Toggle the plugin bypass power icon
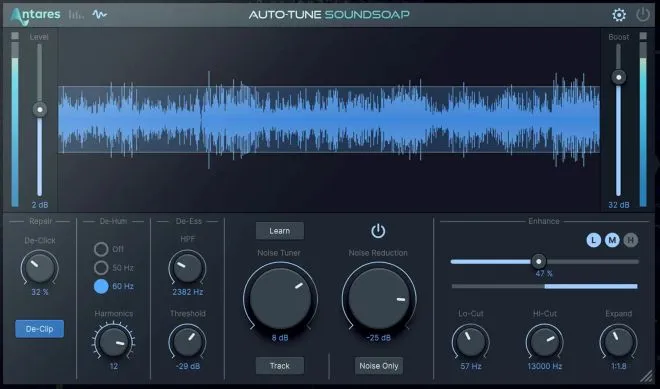The width and height of the screenshot is (660, 389). (643, 15)
